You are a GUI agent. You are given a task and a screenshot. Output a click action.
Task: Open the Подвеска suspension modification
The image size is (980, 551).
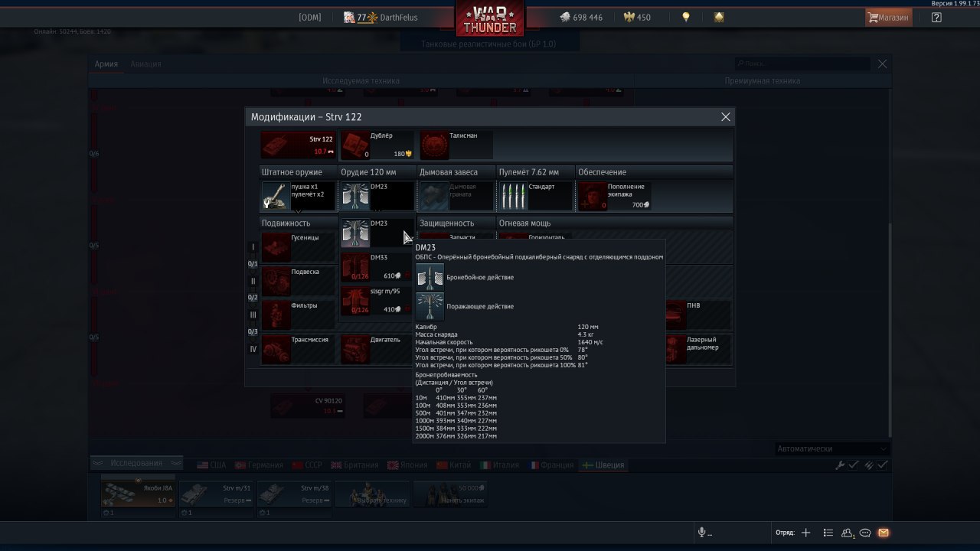(x=298, y=281)
